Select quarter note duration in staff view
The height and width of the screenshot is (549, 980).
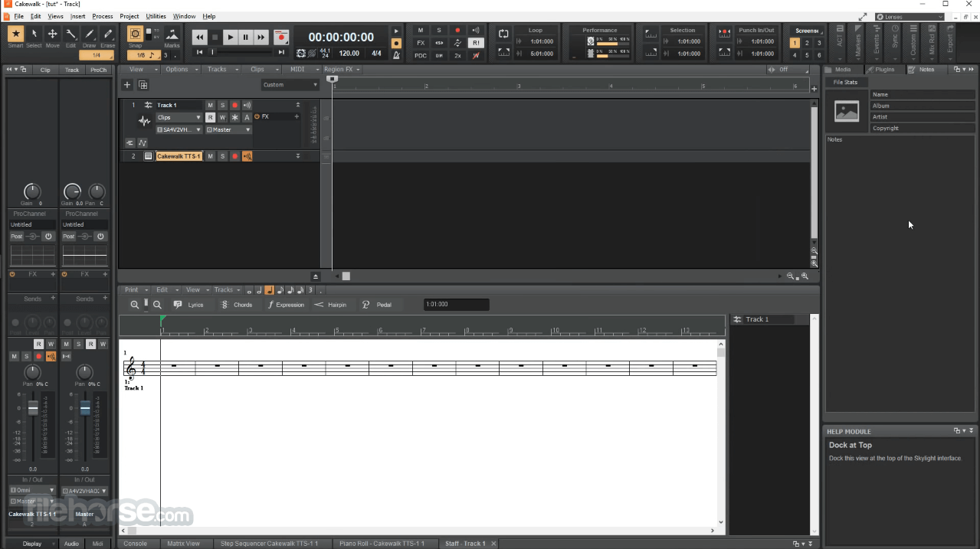point(269,290)
